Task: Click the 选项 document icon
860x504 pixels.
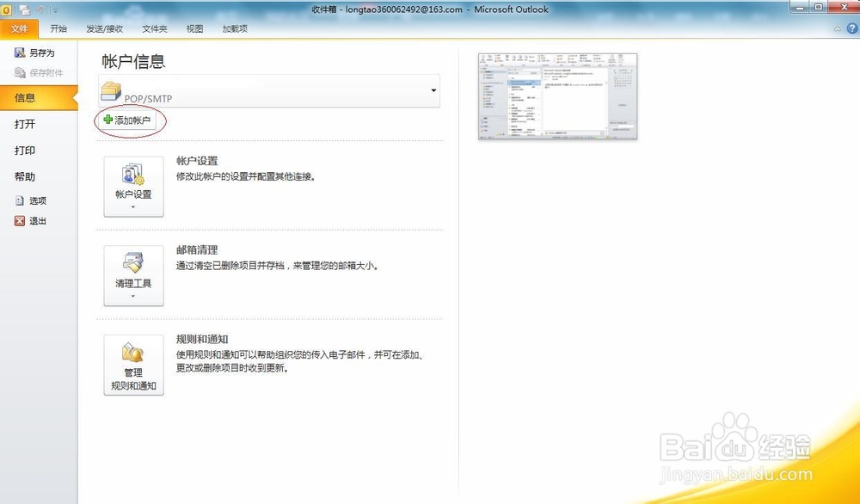Action: [20, 200]
